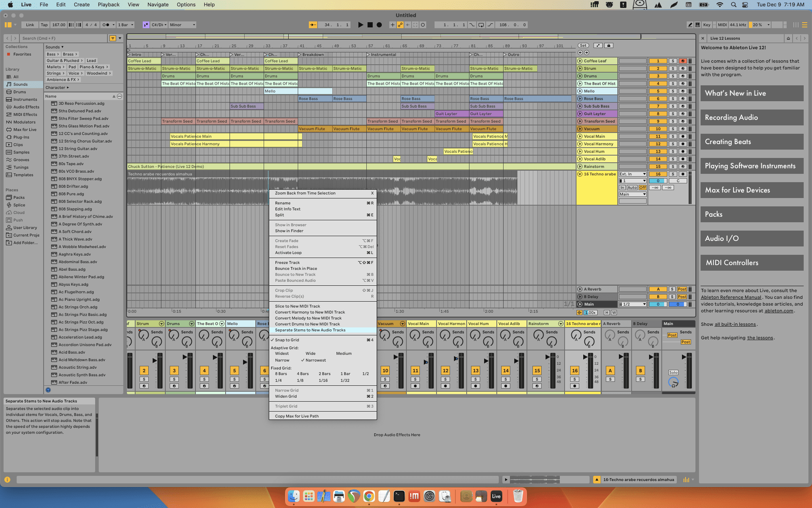812x508 pixels.
Task: Enable Draw Mode with the pencil icon
Action: (690, 25)
